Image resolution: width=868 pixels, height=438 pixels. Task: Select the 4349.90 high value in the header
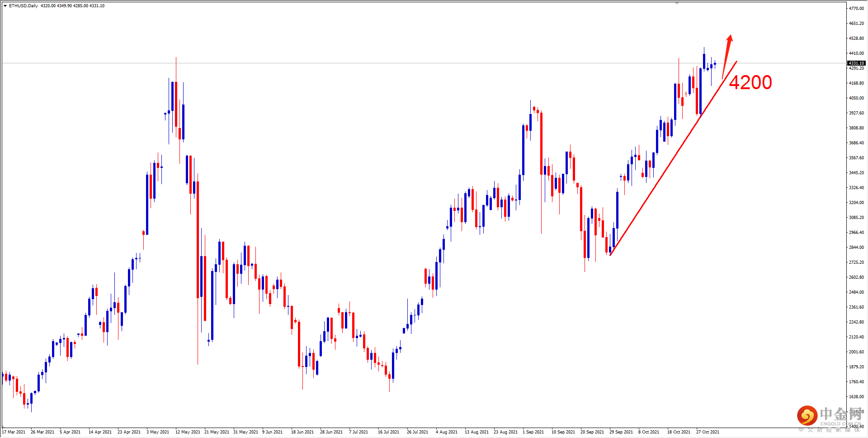point(64,6)
